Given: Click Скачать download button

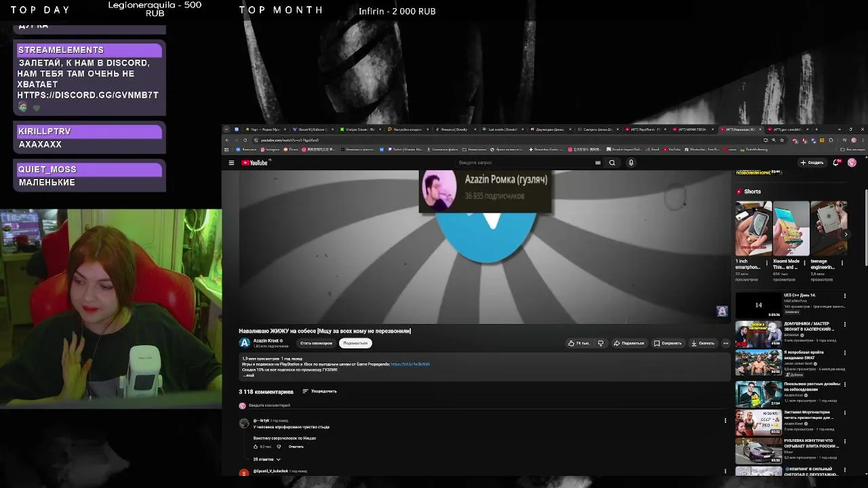Looking at the screenshot, I should click(x=703, y=343).
